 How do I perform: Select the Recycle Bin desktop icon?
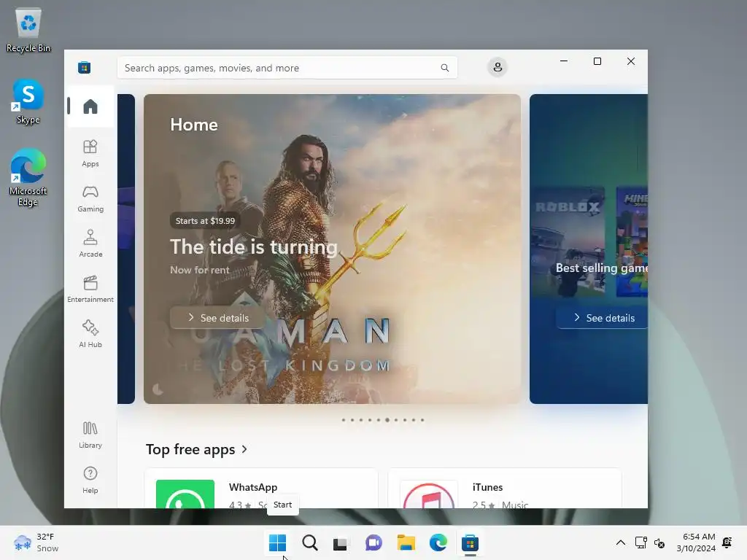28,30
